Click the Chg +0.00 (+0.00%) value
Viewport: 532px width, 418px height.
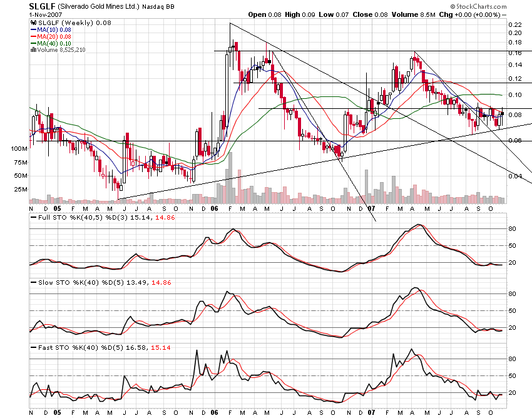pos(469,14)
